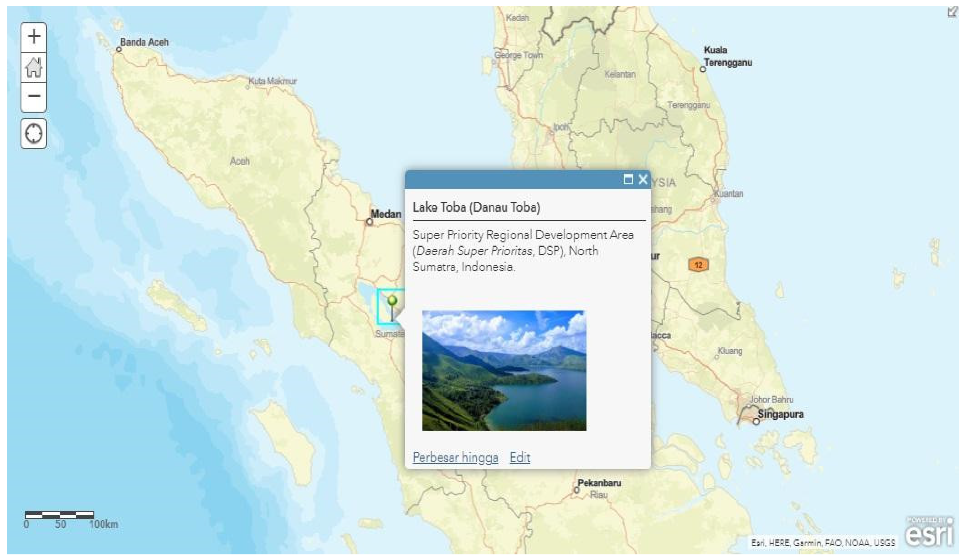Open the Lake Toba photo thumbnail

504,371
